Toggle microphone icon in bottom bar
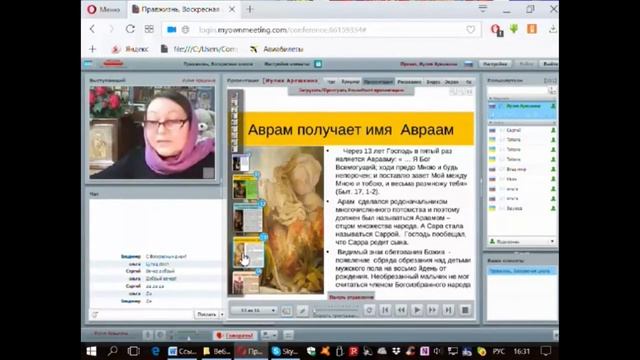This screenshot has width=640, height=360. 148,335
